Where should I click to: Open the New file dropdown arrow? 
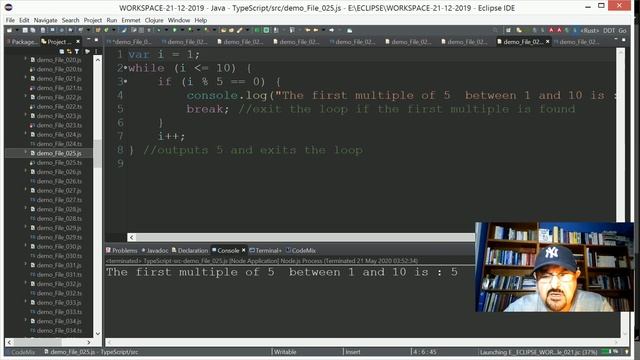click(x=17, y=30)
